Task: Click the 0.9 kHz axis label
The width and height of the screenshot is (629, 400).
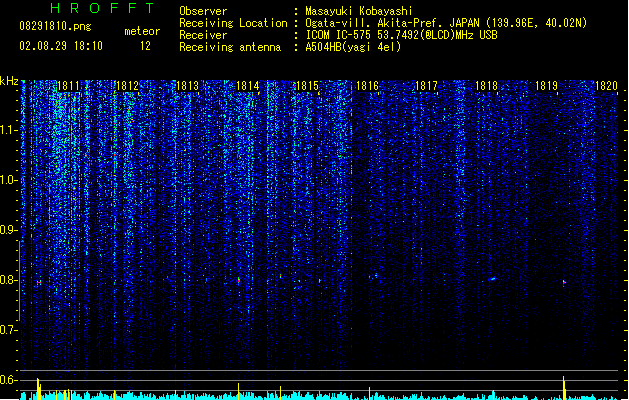Action: [8, 230]
